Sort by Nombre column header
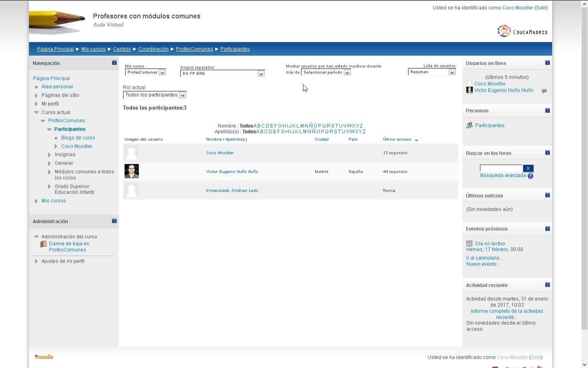 [214, 139]
